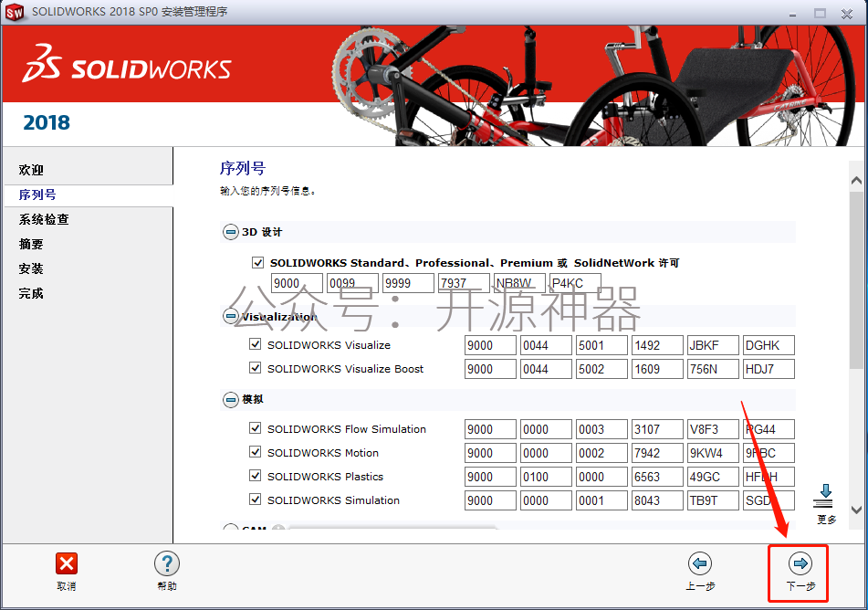This screenshot has height=610, width=868.
Task: Click first serial field 9000 for SOLIDWORKS Standard
Action: [x=297, y=283]
